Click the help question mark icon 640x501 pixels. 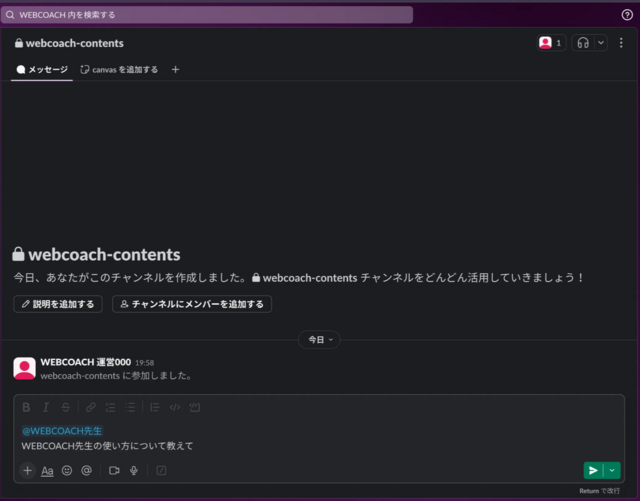pos(627,15)
